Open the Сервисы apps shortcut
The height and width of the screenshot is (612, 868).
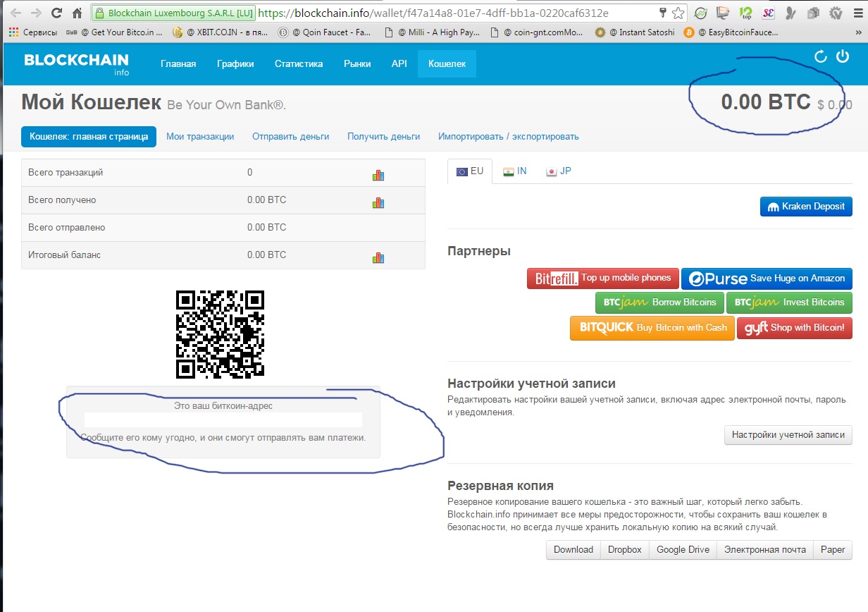(34, 32)
